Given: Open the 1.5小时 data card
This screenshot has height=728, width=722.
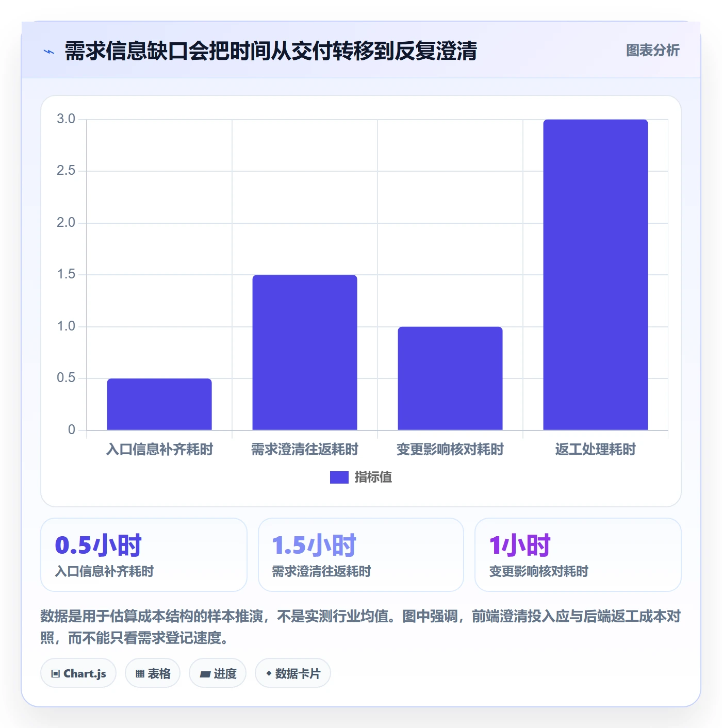Looking at the screenshot, I should pos(361,555).
